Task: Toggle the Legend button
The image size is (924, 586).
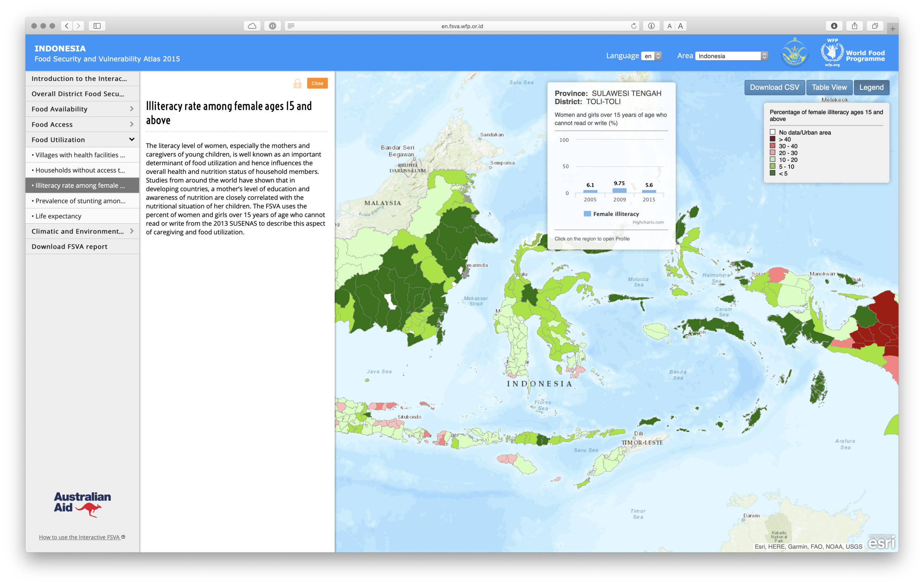Action: (871, 87)
